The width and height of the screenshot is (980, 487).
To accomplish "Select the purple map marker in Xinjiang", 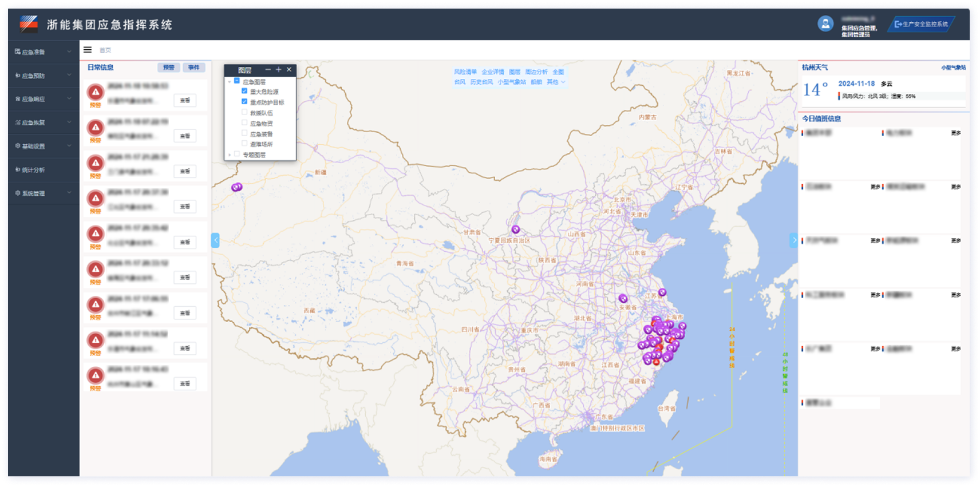I will pyautogui.click(x=236, y=187).
